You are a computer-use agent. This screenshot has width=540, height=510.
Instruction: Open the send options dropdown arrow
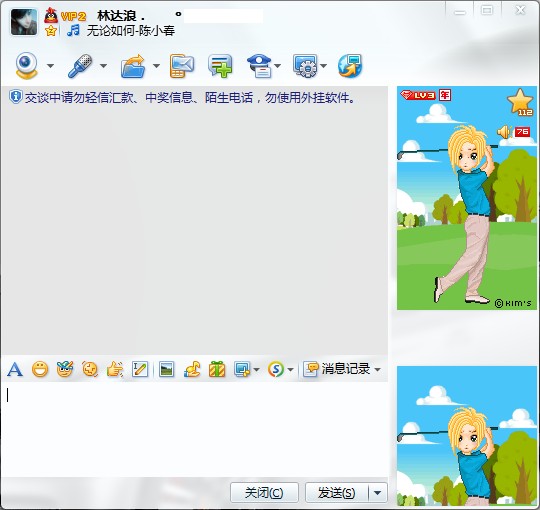377,493
